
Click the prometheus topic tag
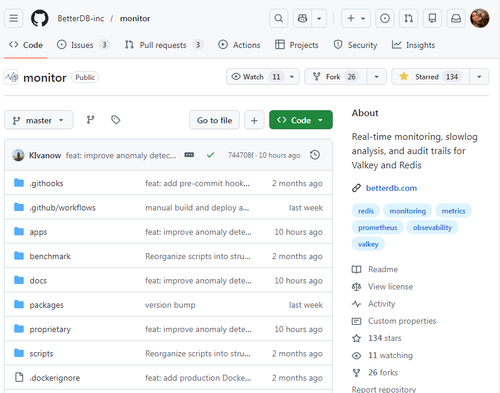click(378, 227)
